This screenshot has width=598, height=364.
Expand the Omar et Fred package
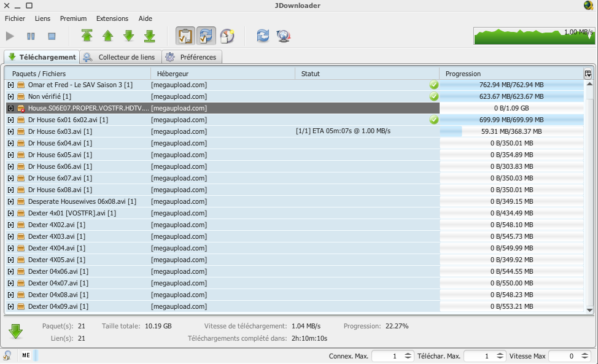(10, 85)
